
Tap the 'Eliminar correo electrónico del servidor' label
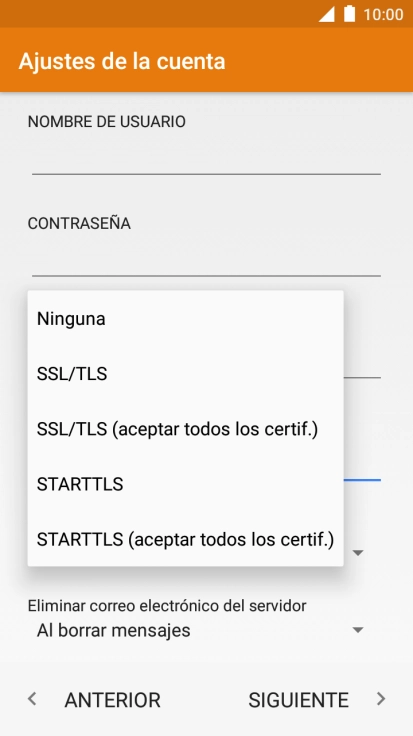[x=167, y=606]
